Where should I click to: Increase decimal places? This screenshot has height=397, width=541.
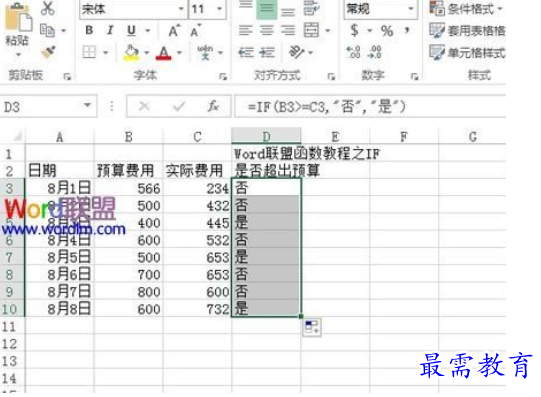click(353, 52)
